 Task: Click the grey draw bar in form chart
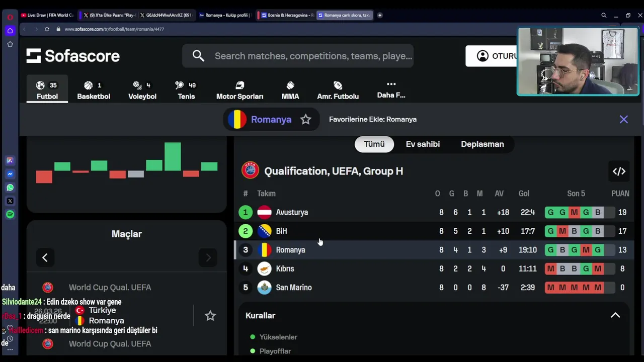tap(136, 174)
